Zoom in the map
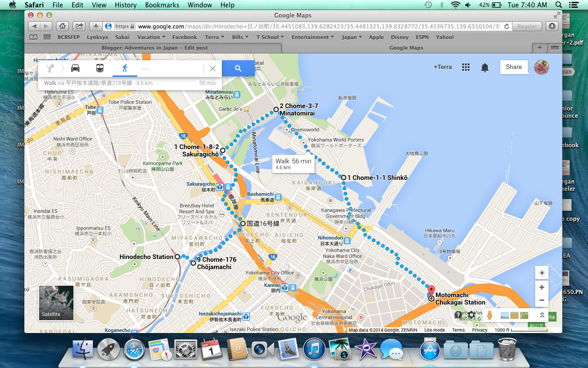588x368 pixels. [x=542, y=287]
